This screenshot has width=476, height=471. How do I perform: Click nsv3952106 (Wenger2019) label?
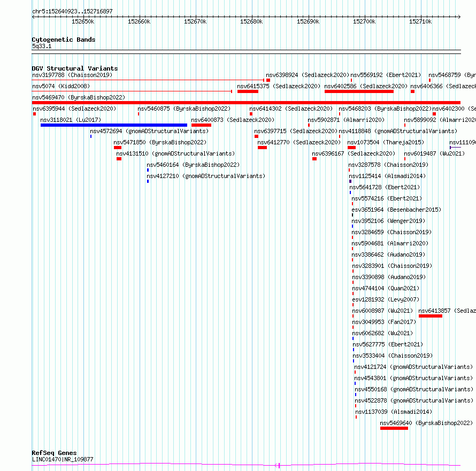[x=388, y=221]
